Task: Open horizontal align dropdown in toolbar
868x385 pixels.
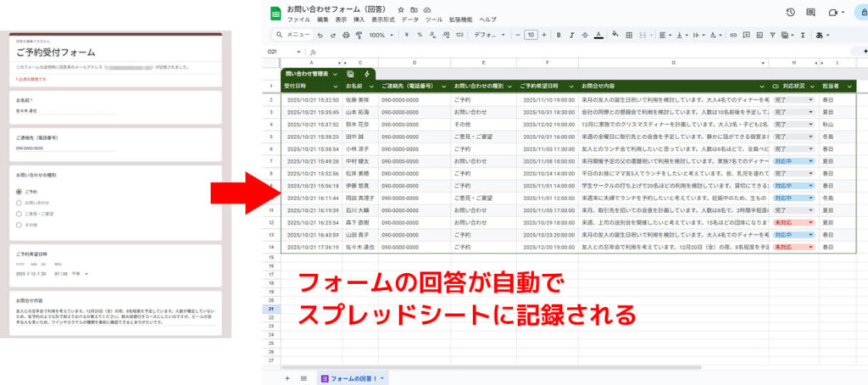Action: point(665,35)
